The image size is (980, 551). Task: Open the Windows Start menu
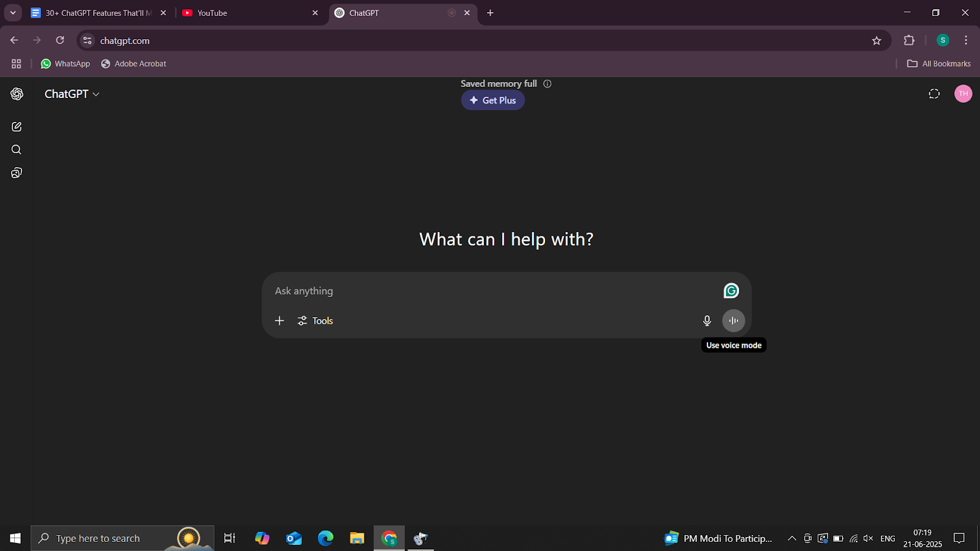pos(15,538)
